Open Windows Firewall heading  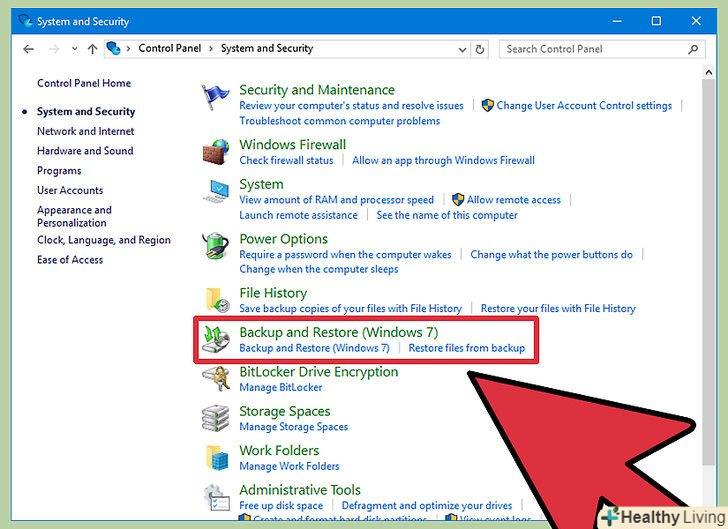(292, 144)
